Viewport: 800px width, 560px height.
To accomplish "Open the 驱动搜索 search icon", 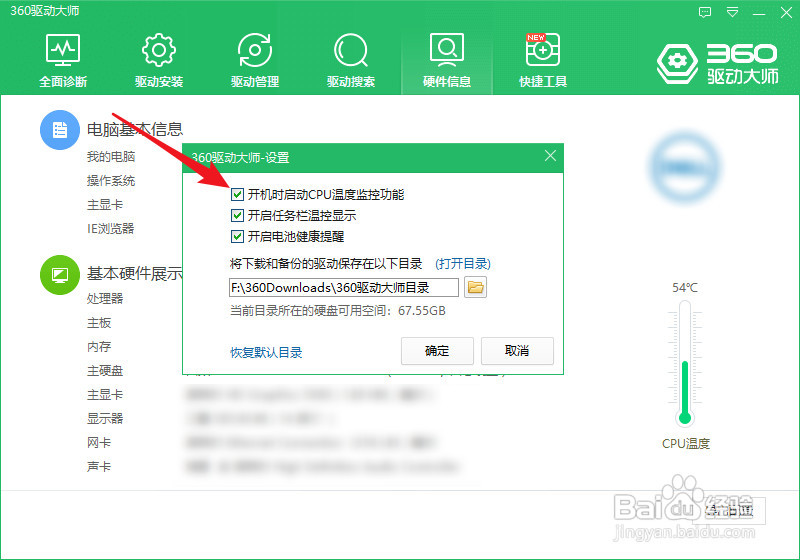I will [x=351, y=50].
